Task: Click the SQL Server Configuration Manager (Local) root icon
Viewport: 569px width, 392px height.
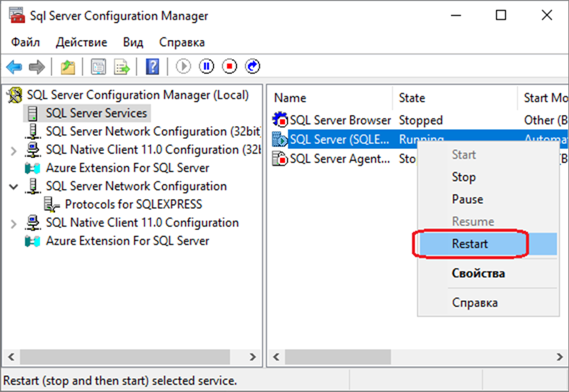Action: (x=15, y=95)
